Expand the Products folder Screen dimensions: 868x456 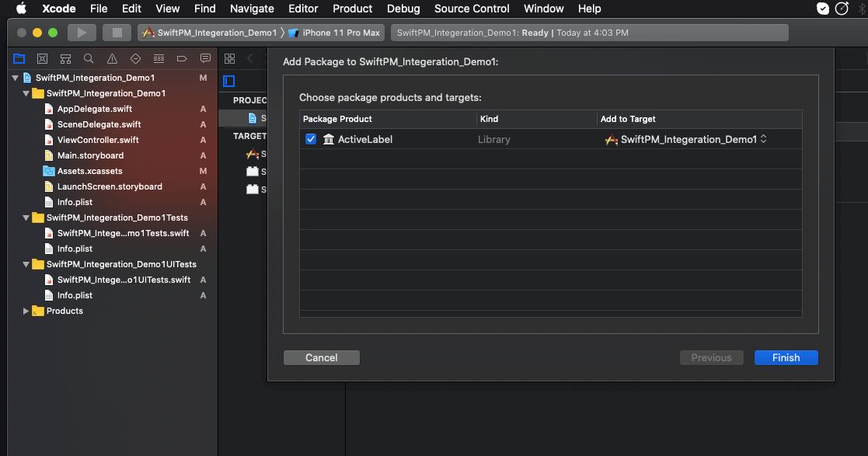point(26,311)
